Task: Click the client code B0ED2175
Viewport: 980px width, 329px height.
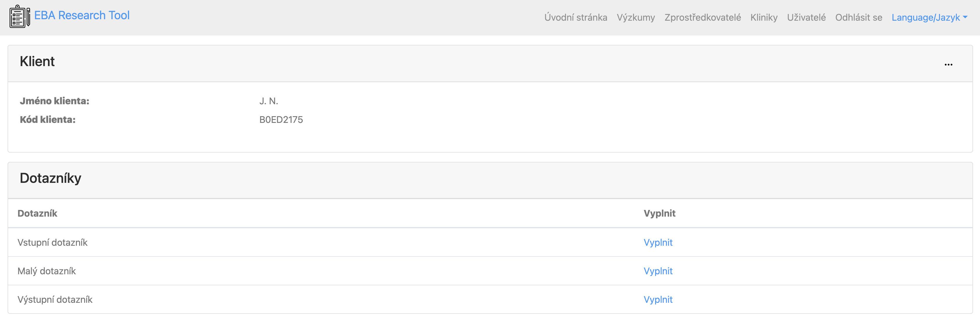Action: [x=281, y=120]
